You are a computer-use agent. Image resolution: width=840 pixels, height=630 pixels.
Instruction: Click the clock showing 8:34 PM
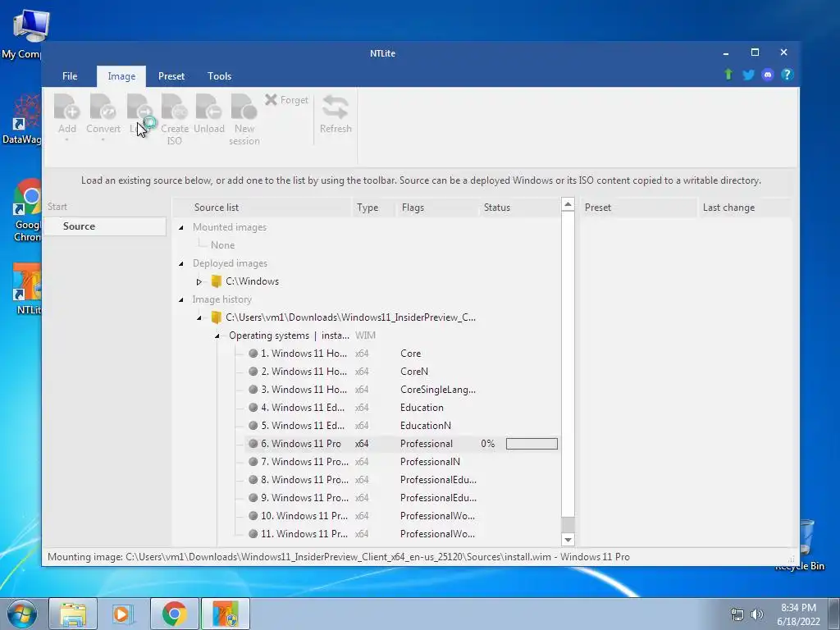coord(798,608)
